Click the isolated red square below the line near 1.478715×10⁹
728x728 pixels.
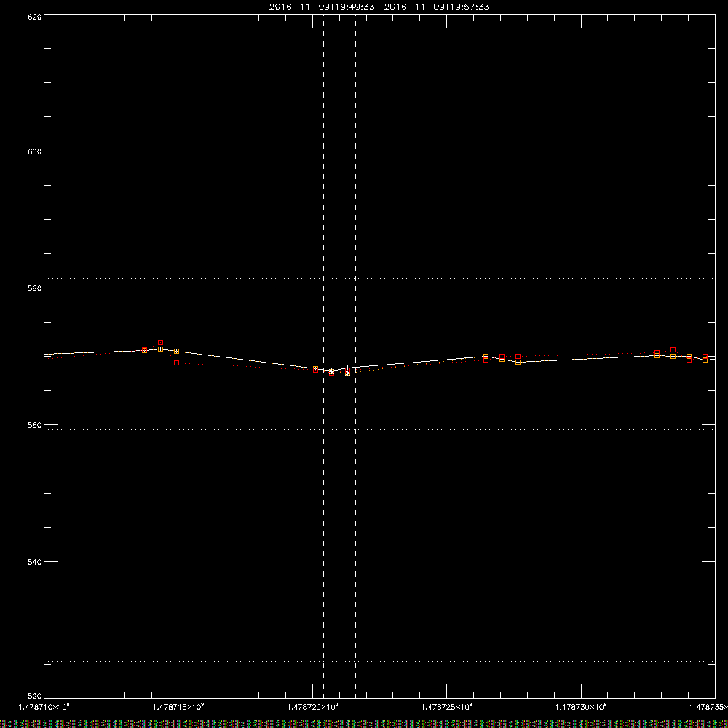[x=176, y=363]
